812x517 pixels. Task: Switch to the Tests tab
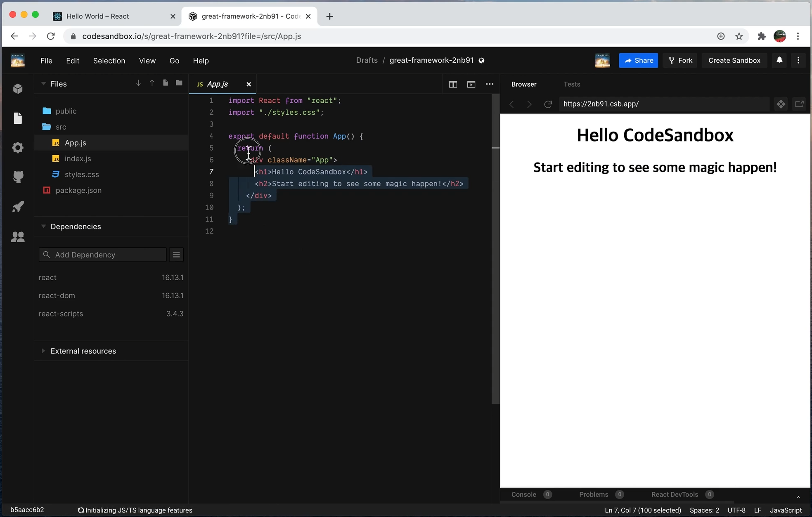(x=572, y=84)
